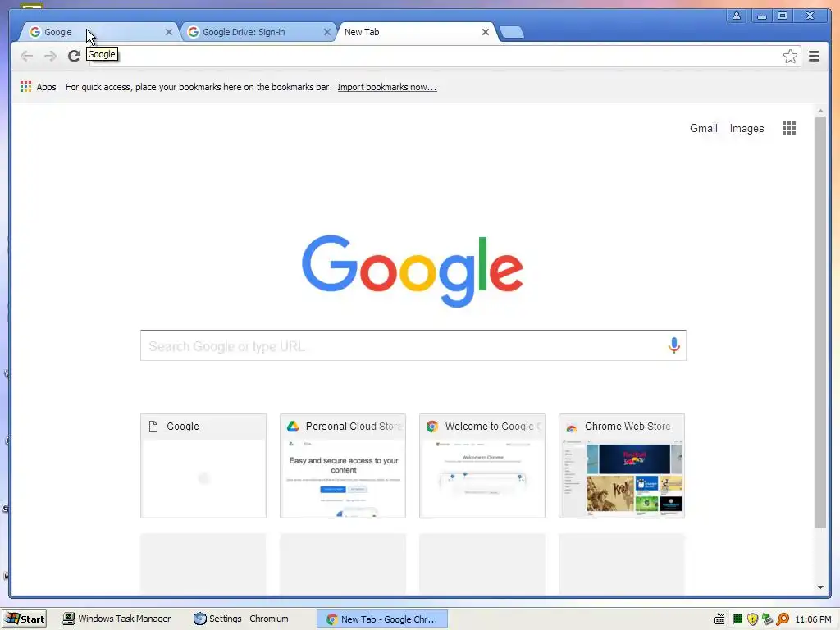Click the browser back arrow
Viewport: 840px width, 630px height.
[26, 56]
